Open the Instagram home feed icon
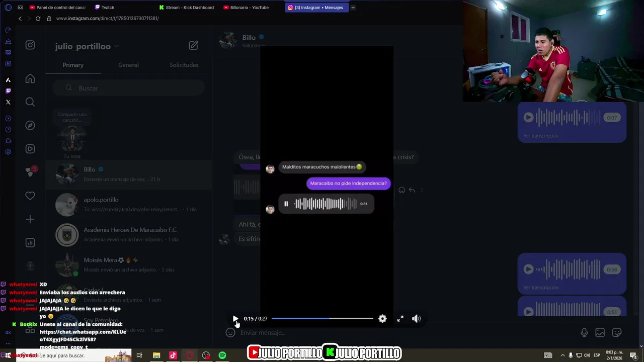This screenshot has height=362, width=644. click(30, 78)
